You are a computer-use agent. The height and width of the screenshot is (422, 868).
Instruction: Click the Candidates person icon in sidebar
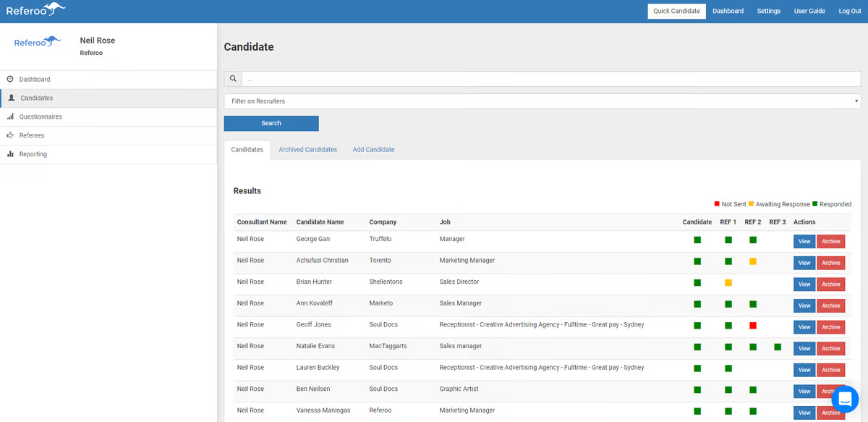tap(11, 98)
